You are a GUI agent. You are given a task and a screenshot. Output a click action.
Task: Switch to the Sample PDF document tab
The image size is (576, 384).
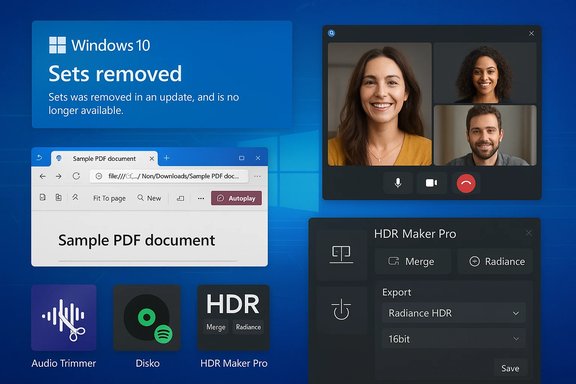click(x=104, y=158)
